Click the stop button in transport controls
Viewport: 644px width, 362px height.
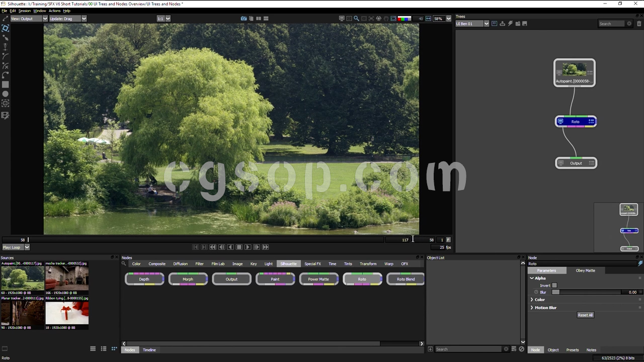click(x=239, y=247)
